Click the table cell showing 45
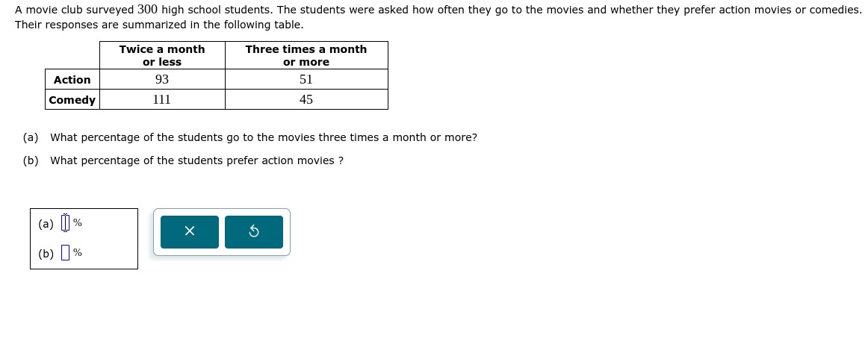868x350 pixels. (x=306, y=99)
